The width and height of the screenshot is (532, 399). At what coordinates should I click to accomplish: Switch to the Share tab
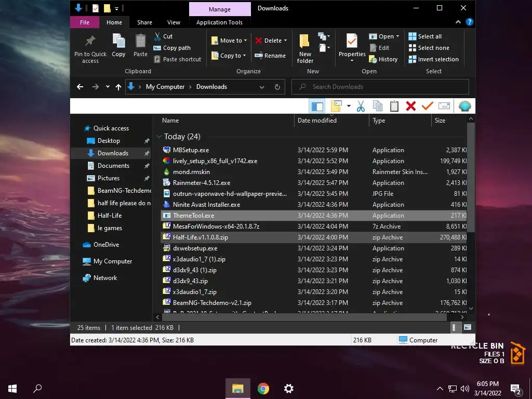[144, 22]
